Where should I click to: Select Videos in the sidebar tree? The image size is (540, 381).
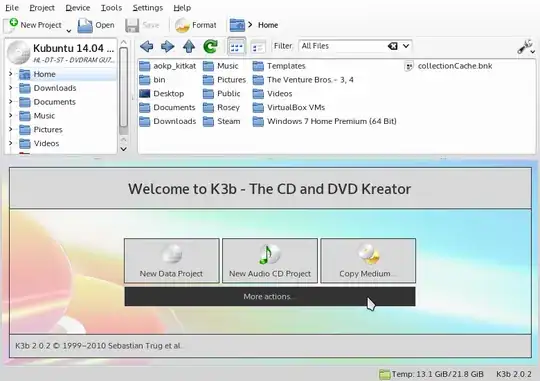point(39,143)
